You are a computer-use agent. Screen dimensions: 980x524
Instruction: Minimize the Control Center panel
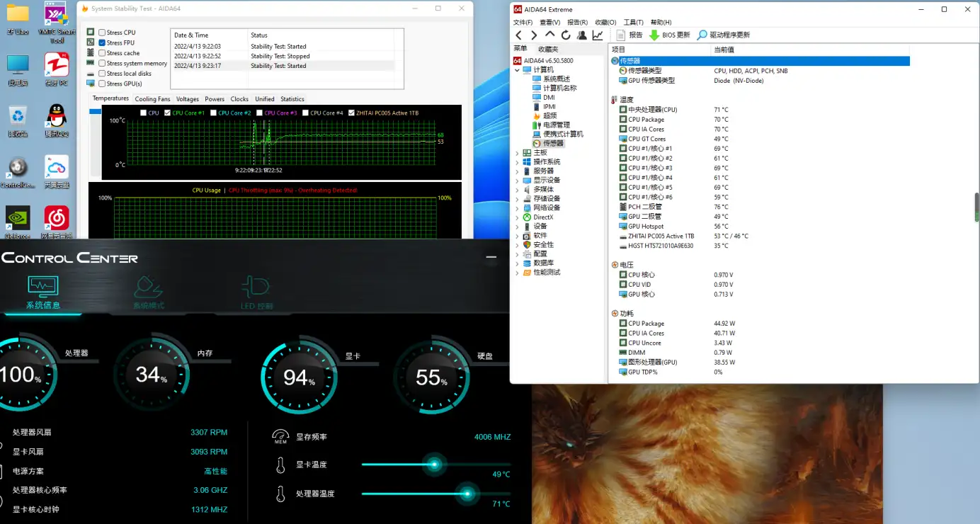[491, 258]
